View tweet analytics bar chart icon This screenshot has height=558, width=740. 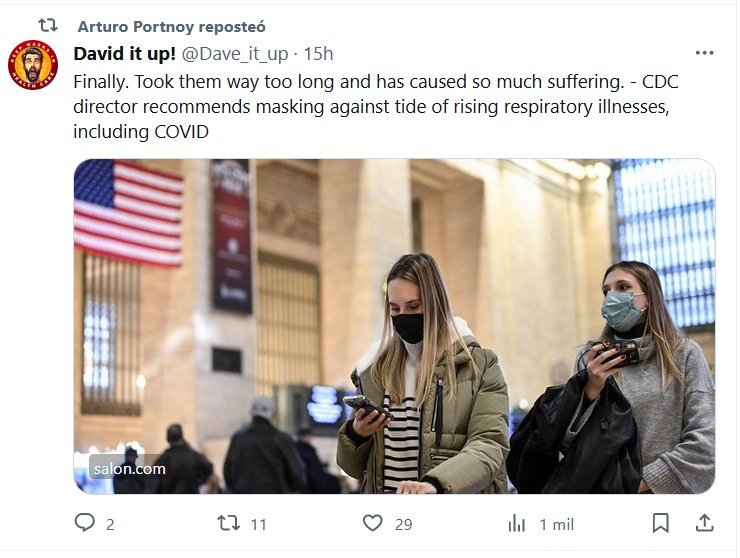[517, 523]
